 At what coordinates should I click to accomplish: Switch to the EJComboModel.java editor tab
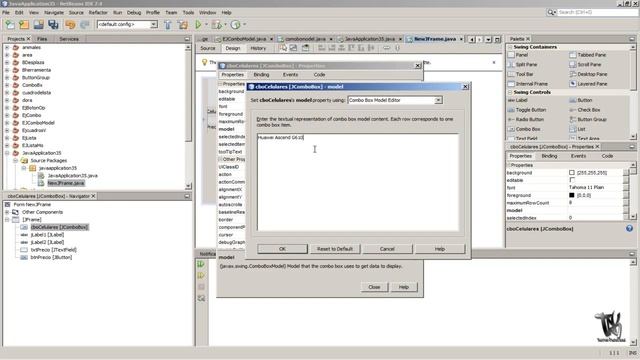click(x=244, y=39)
